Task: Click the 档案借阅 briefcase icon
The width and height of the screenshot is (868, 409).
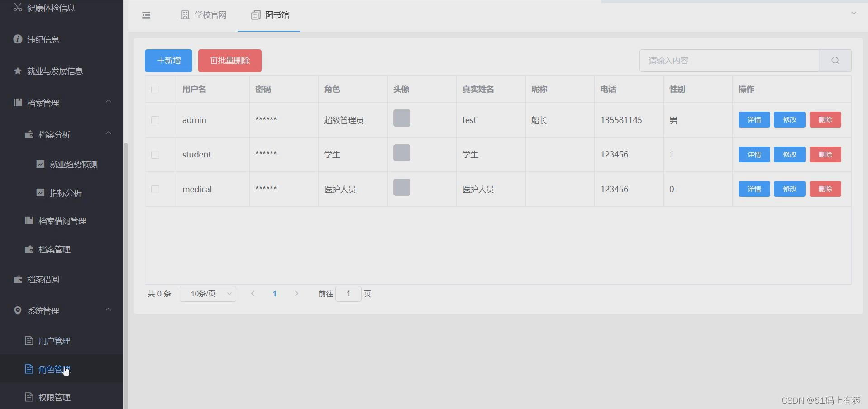Action: [18, 279]
